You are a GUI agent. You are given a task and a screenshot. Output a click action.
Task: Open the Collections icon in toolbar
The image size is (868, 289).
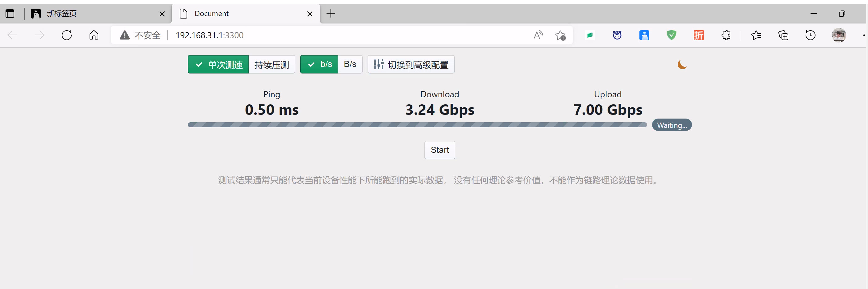783,35
